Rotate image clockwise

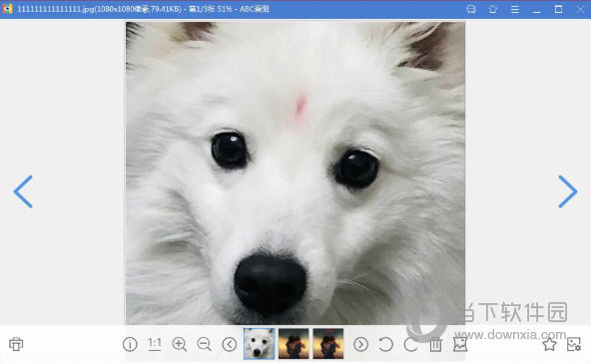tap(411, 344)
